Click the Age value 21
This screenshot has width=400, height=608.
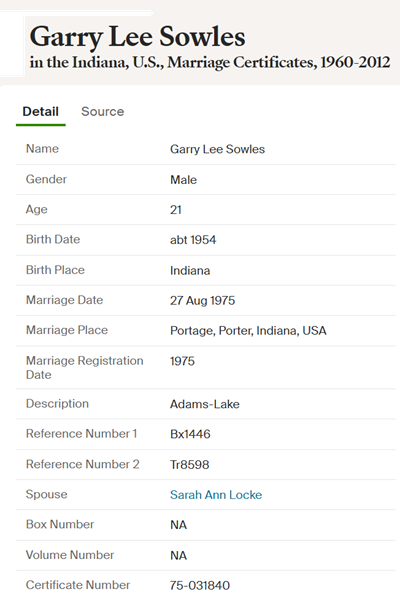coord(176,210)
